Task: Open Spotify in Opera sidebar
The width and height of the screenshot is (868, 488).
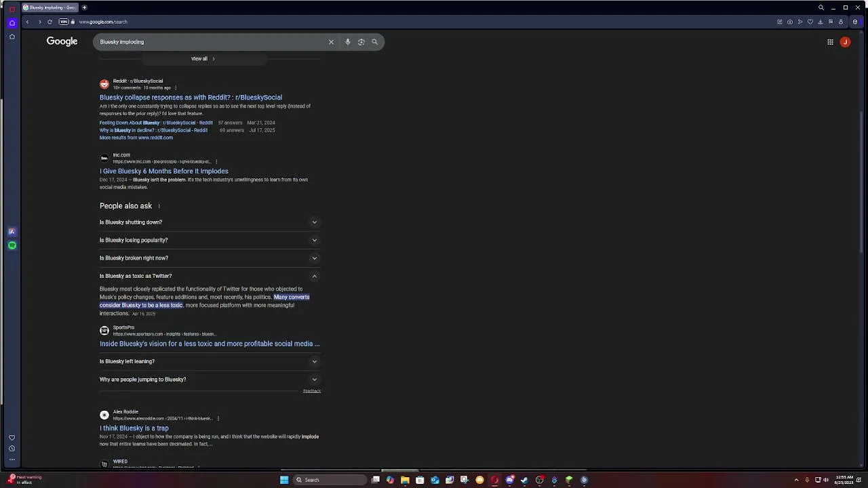Action: (x=12, y=245)
